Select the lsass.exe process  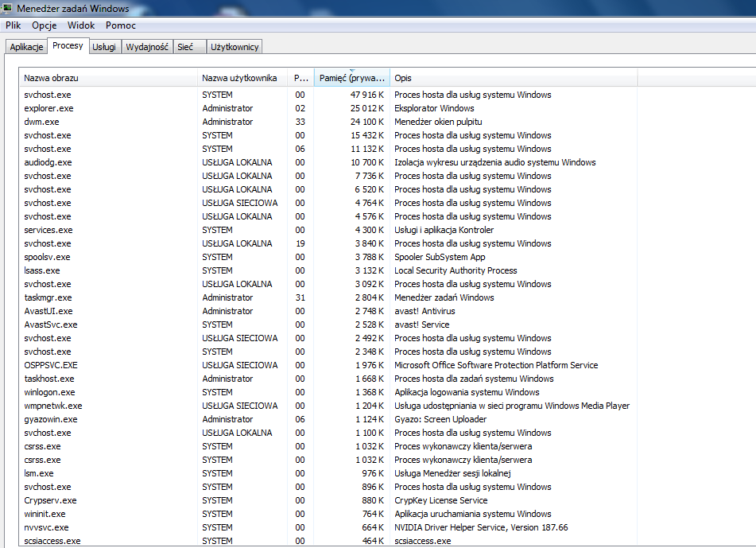click(x=328, y=270)
